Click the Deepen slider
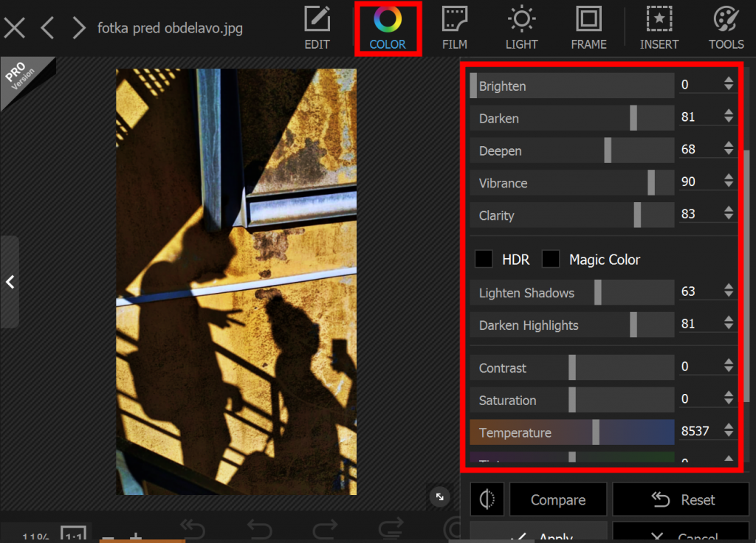Viewport: 756px width, 543px height. pos(572,151)
